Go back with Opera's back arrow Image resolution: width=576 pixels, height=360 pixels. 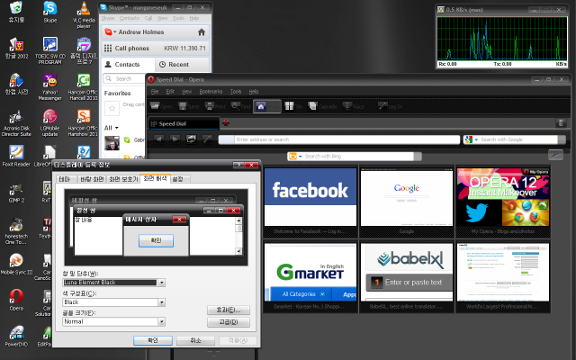pos(159,139)
